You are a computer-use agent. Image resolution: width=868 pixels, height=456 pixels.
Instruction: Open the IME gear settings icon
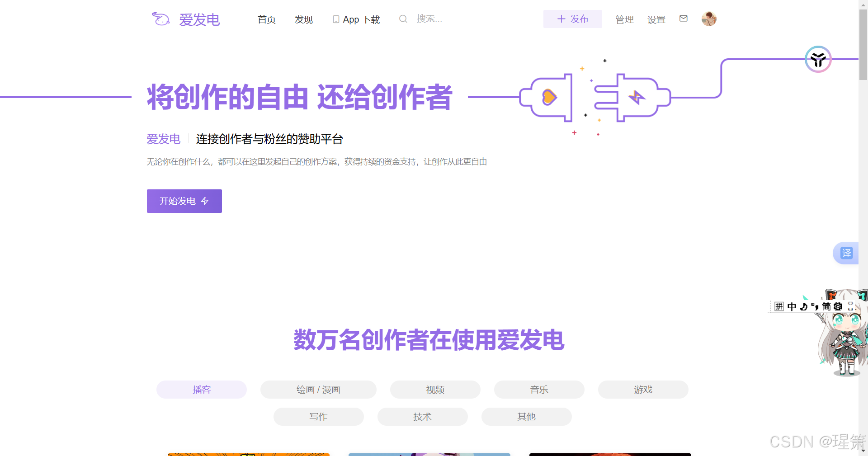tap(838, 306)
